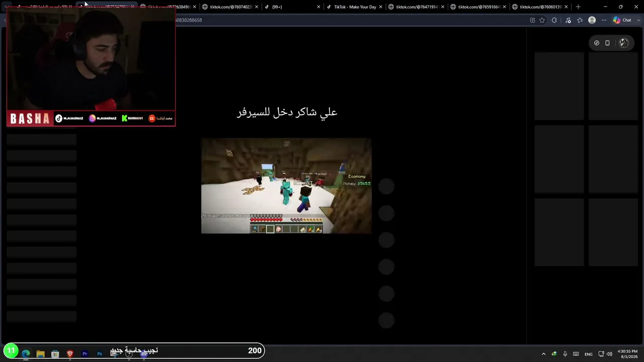Open the tiktok.com/@76060139 tab
The height and width of the screenshot is (362, 644).
coord(540,7)
